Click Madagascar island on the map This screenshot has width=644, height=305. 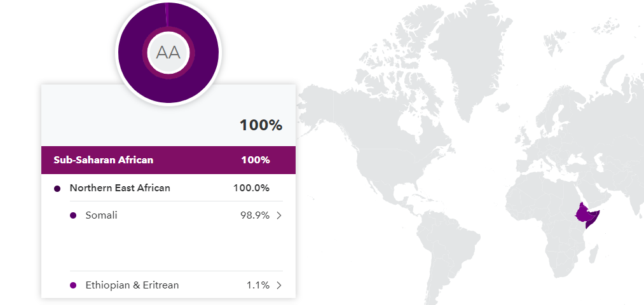click(x=594, y=254)
